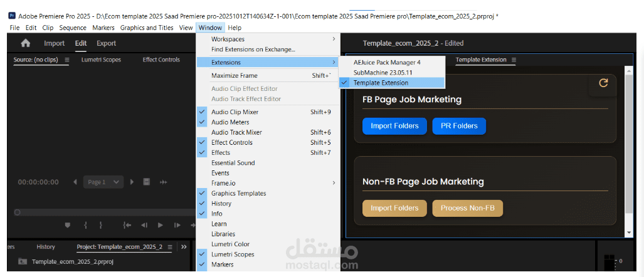644x277 pixels.
Task: Show hidden panel tabs with double-chevron button
Action: 184,247
